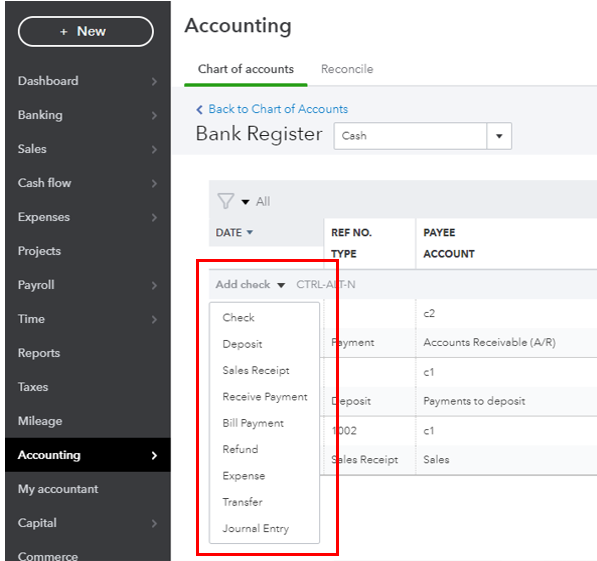Viewport: 597px width, 561px height.
Task: Click Back to Chart of Accounts link
Action: point(278,109)
